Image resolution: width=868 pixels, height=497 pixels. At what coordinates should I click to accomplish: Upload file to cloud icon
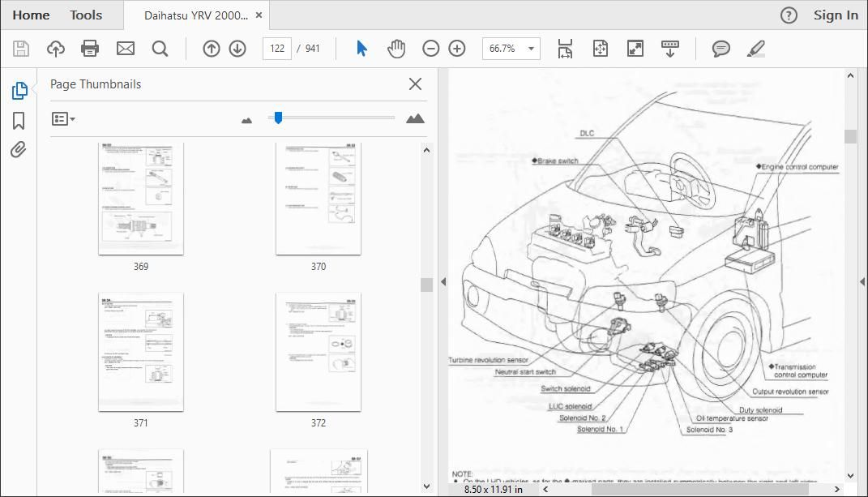point(55,49)
